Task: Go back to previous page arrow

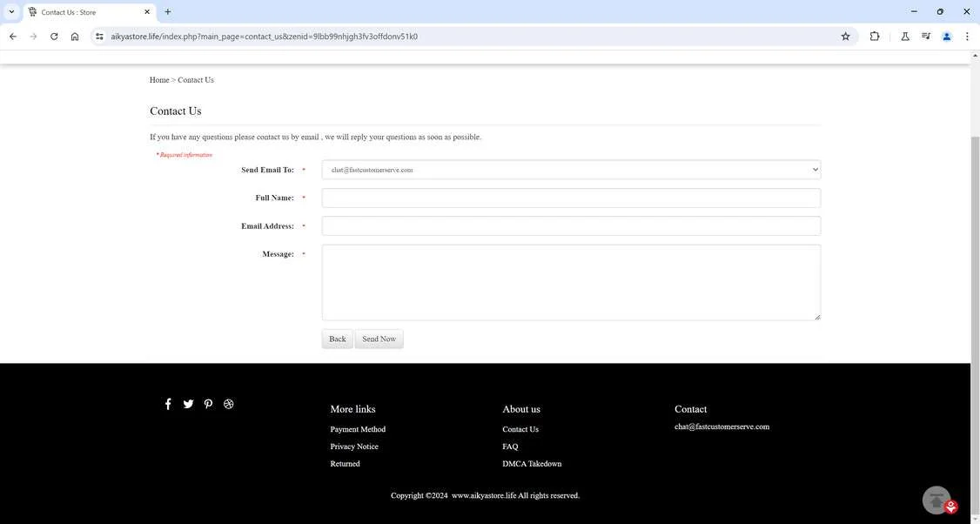Action: tap(13, 37)
